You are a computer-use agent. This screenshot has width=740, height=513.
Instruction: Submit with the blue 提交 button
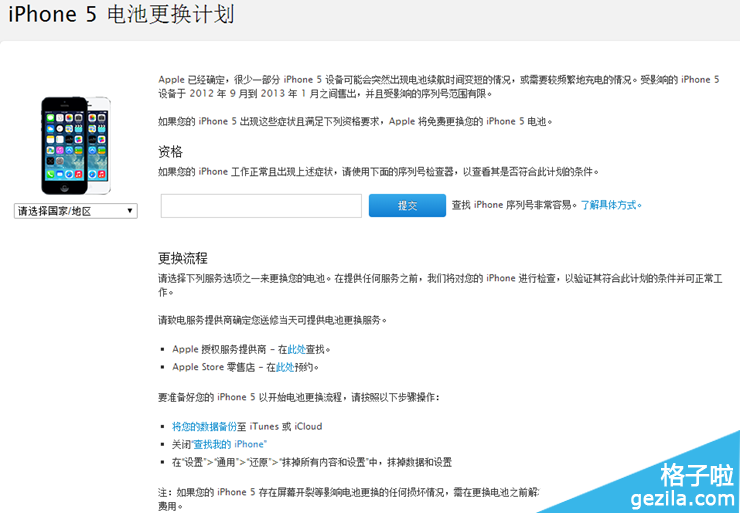point(407,206)
